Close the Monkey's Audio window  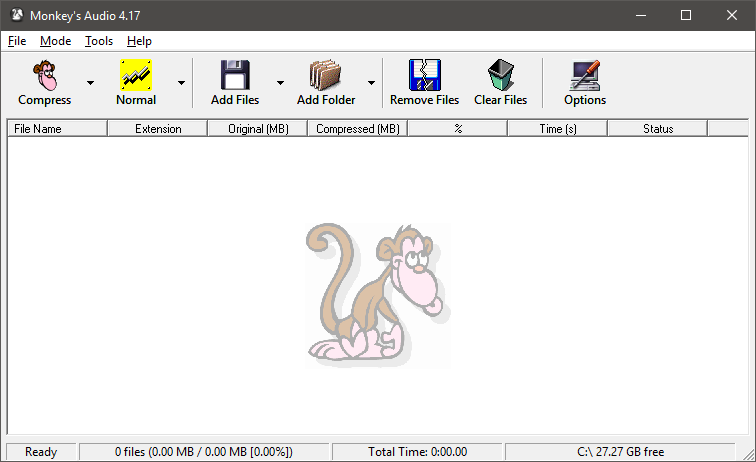click(731, 15)
